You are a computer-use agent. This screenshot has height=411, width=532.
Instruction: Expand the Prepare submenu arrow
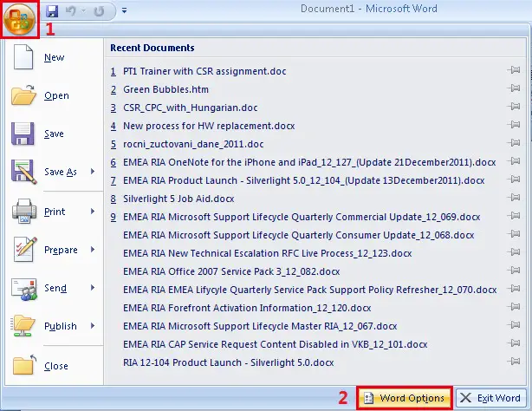pyautogui.click(x=93, y=250)
